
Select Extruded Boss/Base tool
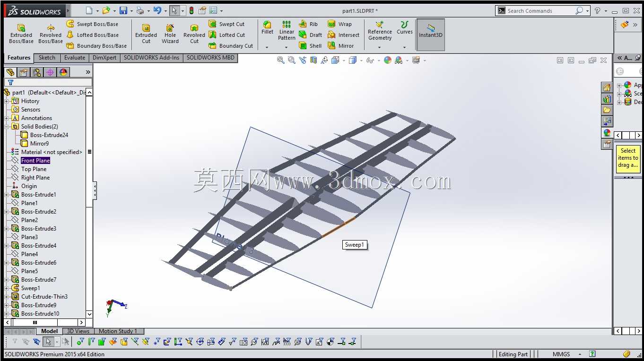(x=21, y=34)
